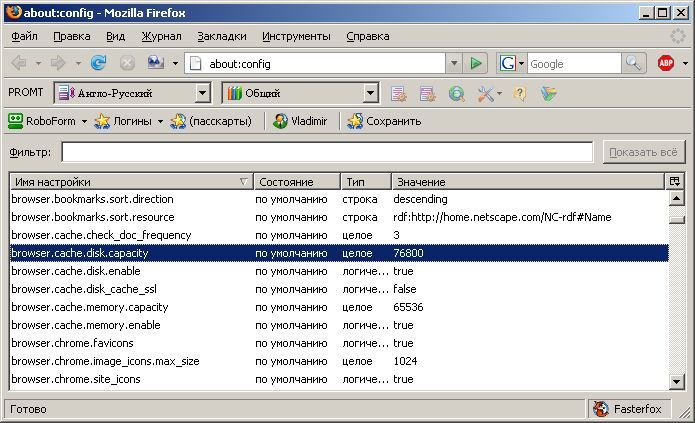The image size is (695, 423).
Task: Click the Google search engine icon
Action: click(x=508, y=63)
